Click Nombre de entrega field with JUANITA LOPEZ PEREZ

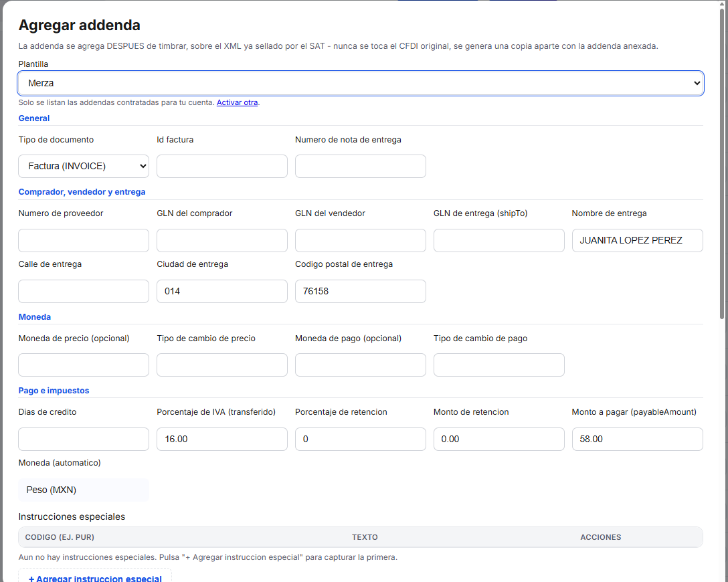tap(638, 240)
